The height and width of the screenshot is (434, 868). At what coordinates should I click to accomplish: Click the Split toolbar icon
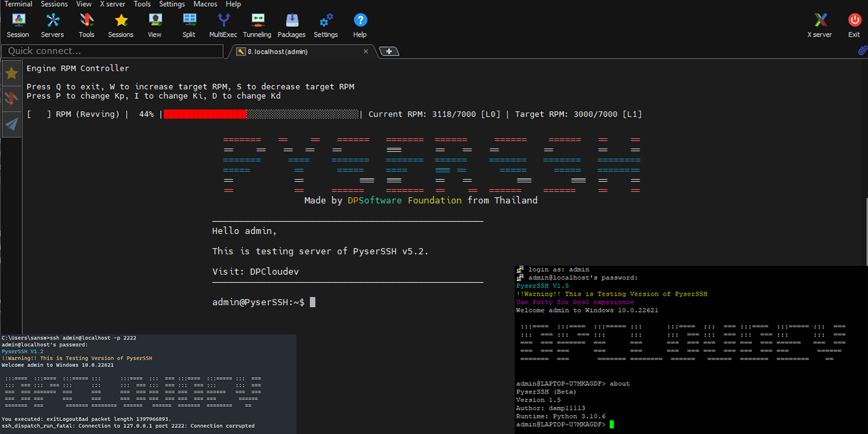coord(189,25)
